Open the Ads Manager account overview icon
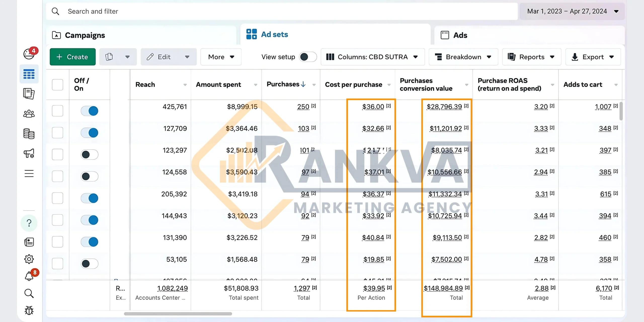This screenshot has height=322, width=644. coord(29,54)
